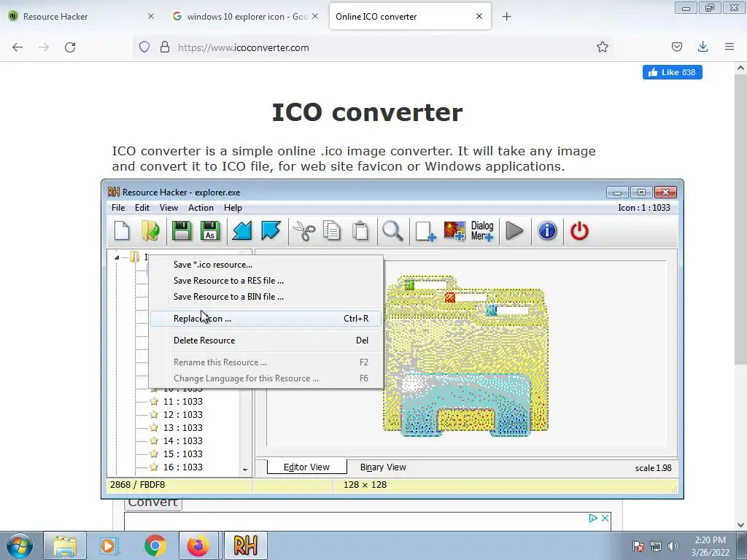The width and height of the screenshot is (747, 560).
Task: Open Chrome from the taskbar
Action: [x=155, y=545]
